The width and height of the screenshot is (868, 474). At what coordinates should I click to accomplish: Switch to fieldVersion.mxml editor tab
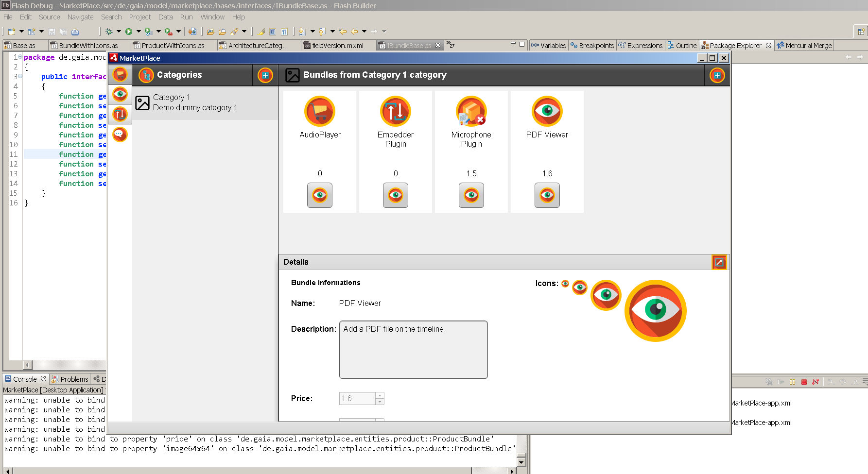[338, 46]
